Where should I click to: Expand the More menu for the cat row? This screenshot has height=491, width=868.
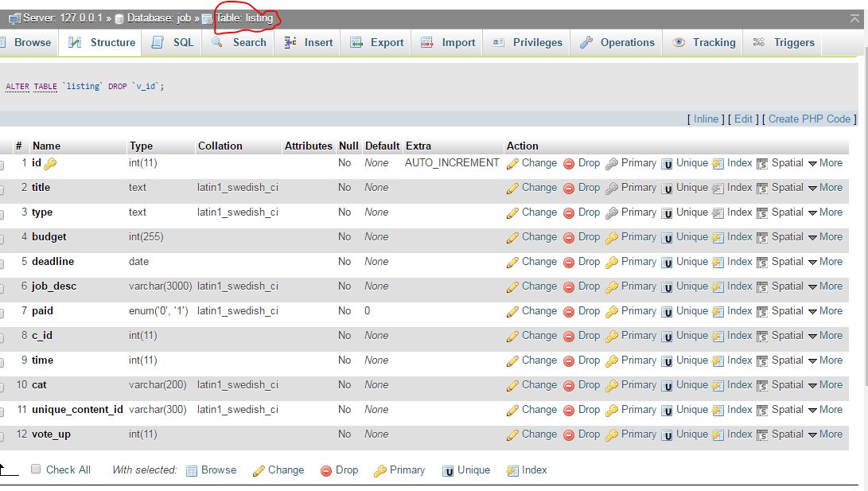(x=825, y=384)
